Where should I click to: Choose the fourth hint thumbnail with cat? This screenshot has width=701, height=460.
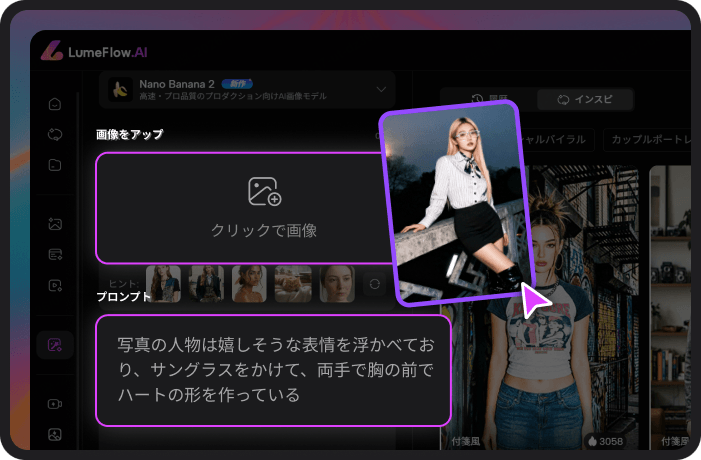pos(293,284)
